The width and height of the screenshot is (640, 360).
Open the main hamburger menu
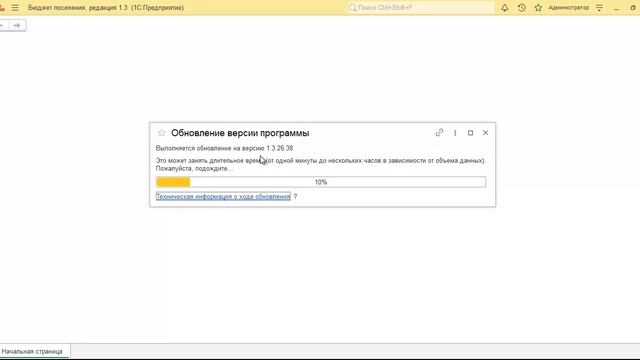(x=15, y=8)
